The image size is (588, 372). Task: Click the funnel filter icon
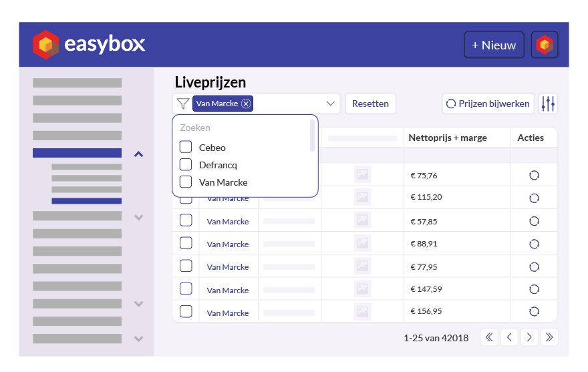pos(183,104)
